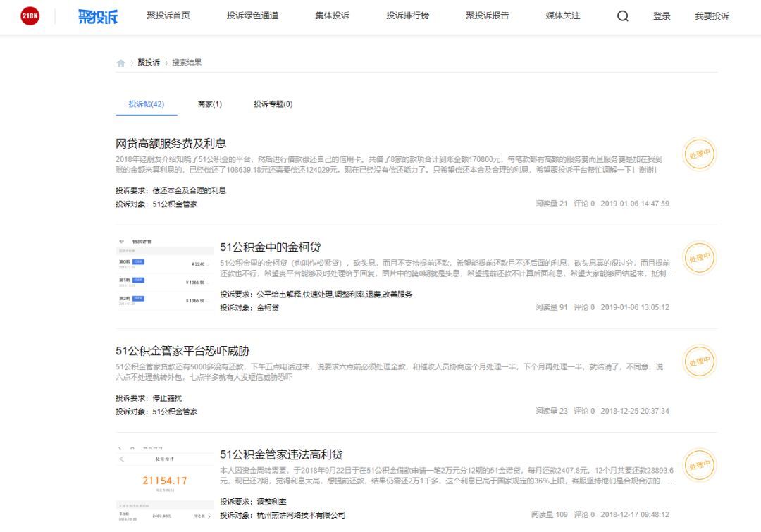This screenshot has height=532, width=761.
Task: Click the red 21CN logo
Action: click(x=30, y=16)
